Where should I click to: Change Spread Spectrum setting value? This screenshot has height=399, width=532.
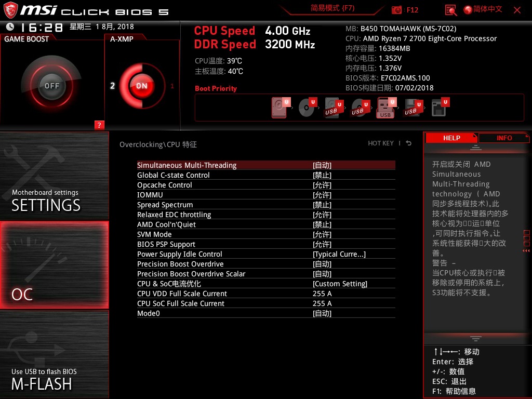(x=322, y=205)
